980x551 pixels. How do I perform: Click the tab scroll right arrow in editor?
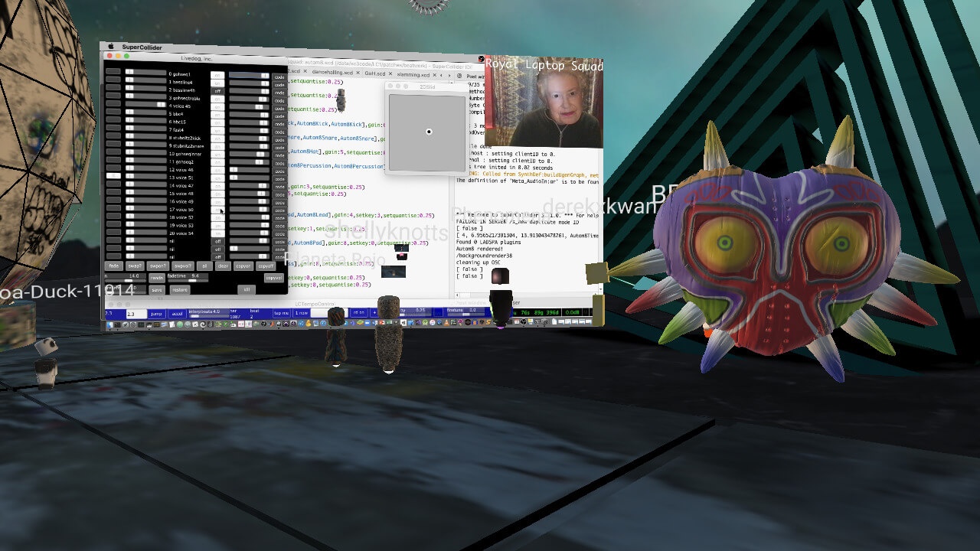(x=449, y=75)
